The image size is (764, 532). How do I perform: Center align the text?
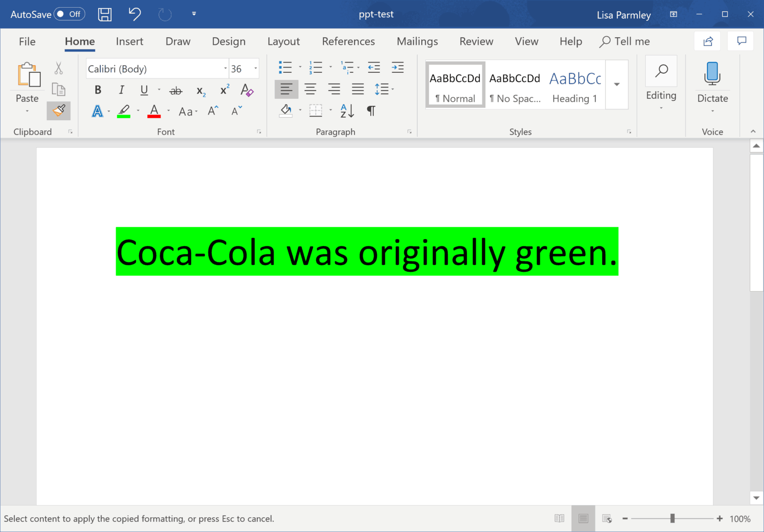(310, 90)
